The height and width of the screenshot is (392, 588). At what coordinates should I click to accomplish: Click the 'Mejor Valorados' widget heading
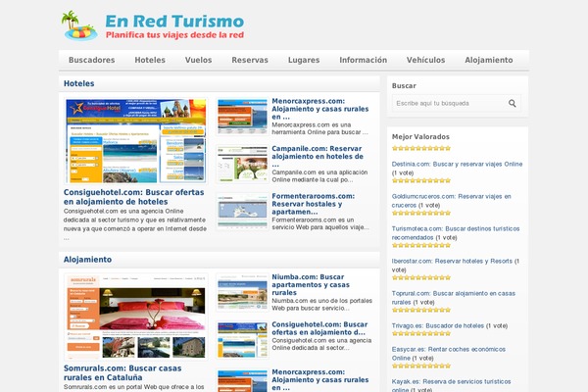420,137
